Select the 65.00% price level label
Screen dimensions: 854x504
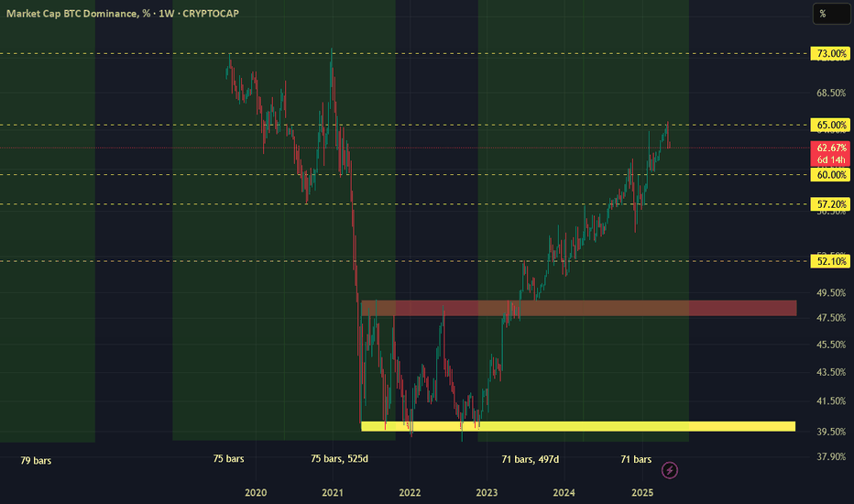pos(830,125)
